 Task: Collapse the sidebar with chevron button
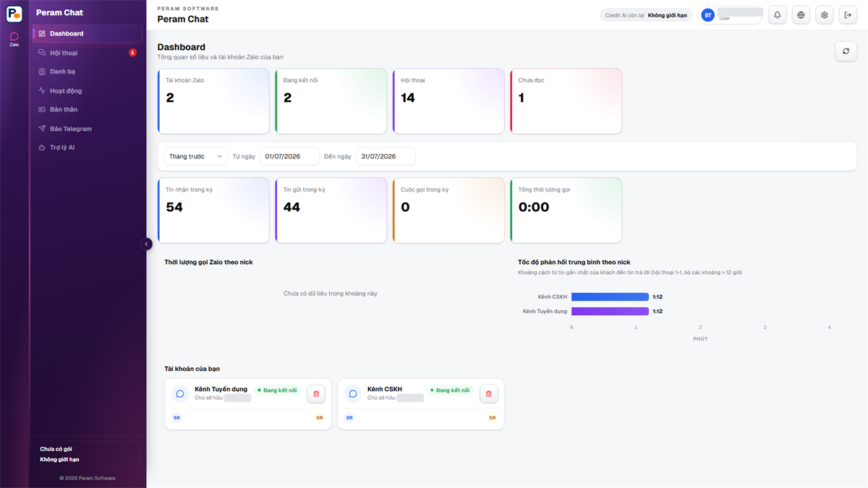[x=147, y=244]
